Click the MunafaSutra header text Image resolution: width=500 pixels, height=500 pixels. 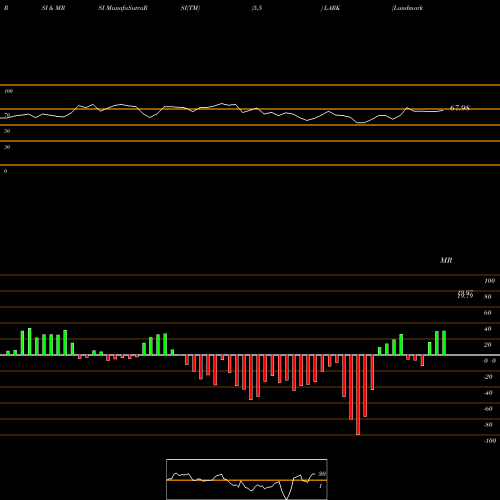123,8
